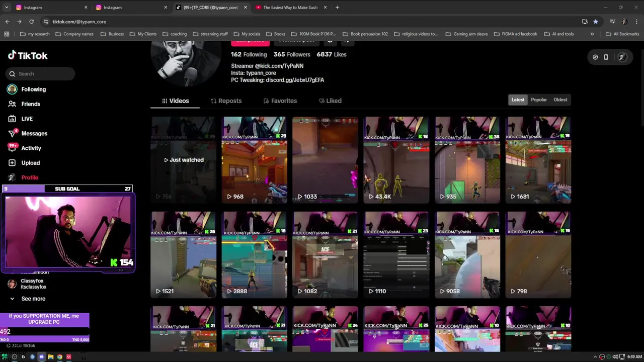Expand the tab search dropdown chevron
This screenshot has height=362, width=644.
[7, 8]
